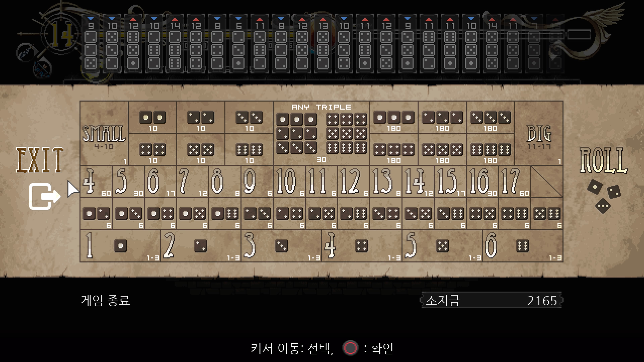Bet on single die number 6

point(523,246)
